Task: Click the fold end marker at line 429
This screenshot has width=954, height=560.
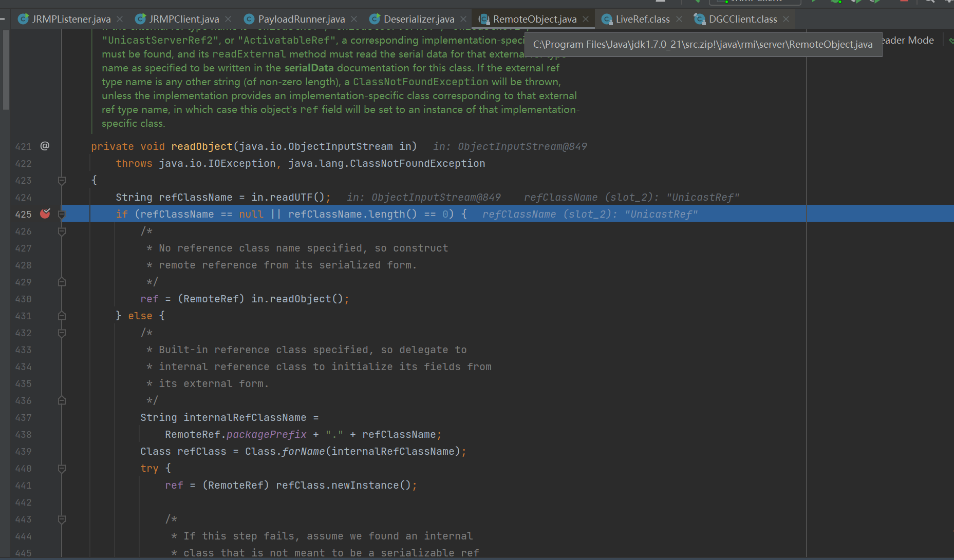Action: [x=62, y=282]
